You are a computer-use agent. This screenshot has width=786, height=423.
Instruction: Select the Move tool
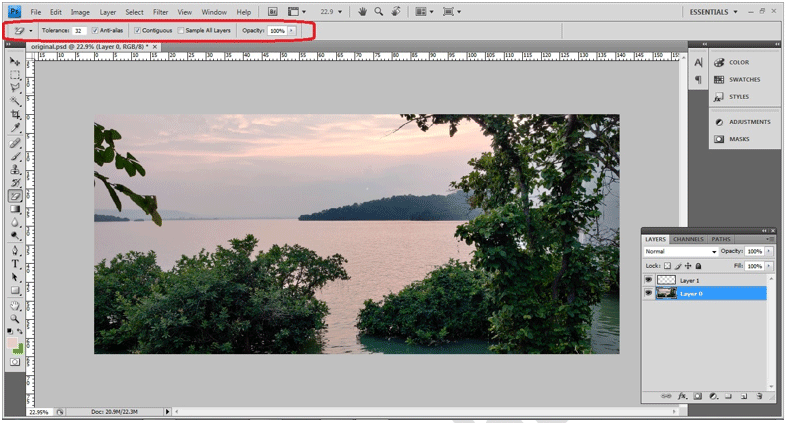pyautogui.click(x=15, y=62)
